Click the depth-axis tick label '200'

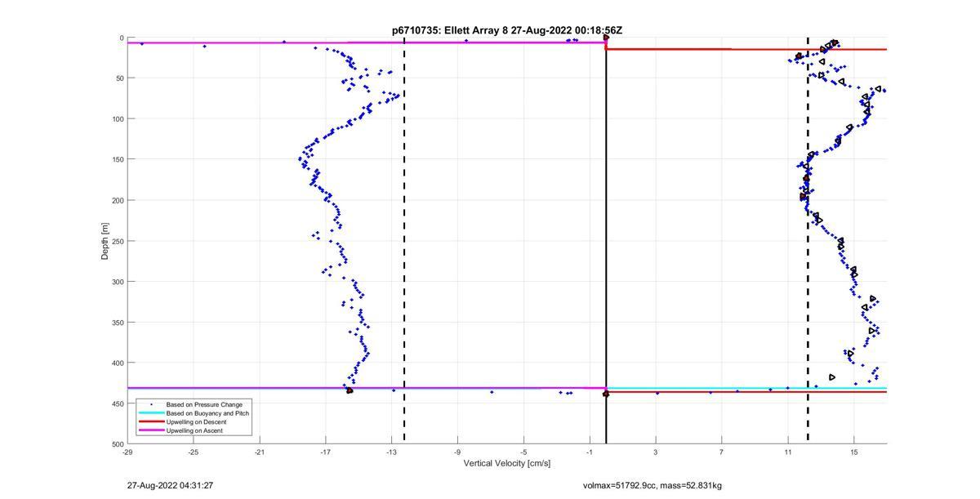click(x=118, y=200)
